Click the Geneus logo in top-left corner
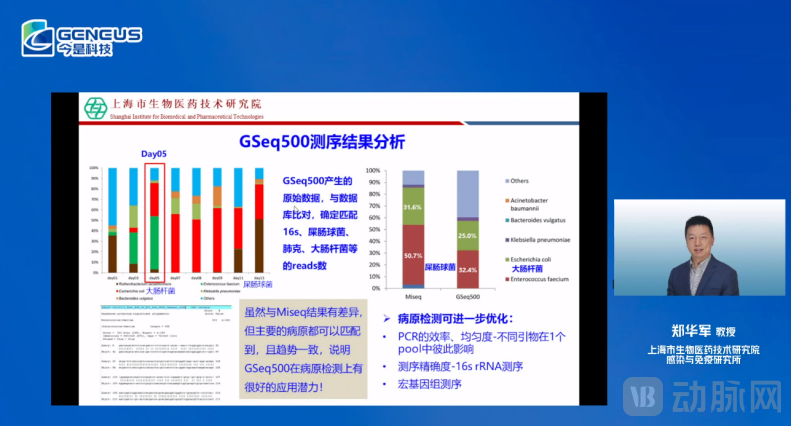The height and width of the screenshot is (426, 791). pos(82,38)
